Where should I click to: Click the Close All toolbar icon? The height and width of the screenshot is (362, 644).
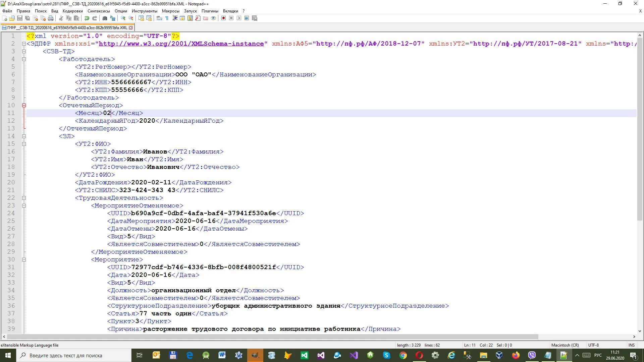coord(43,18)
